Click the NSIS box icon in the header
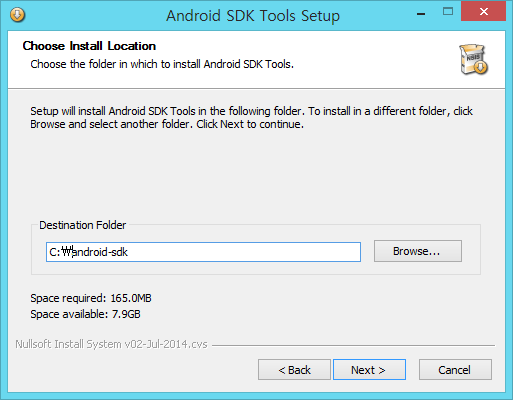The height and width of the screenshot is (400, 513). [473, 59]
